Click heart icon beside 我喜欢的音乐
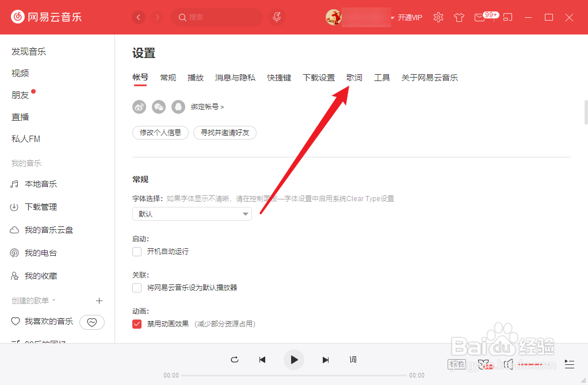Viewport: 588px width, 385px height. point(16,321)
